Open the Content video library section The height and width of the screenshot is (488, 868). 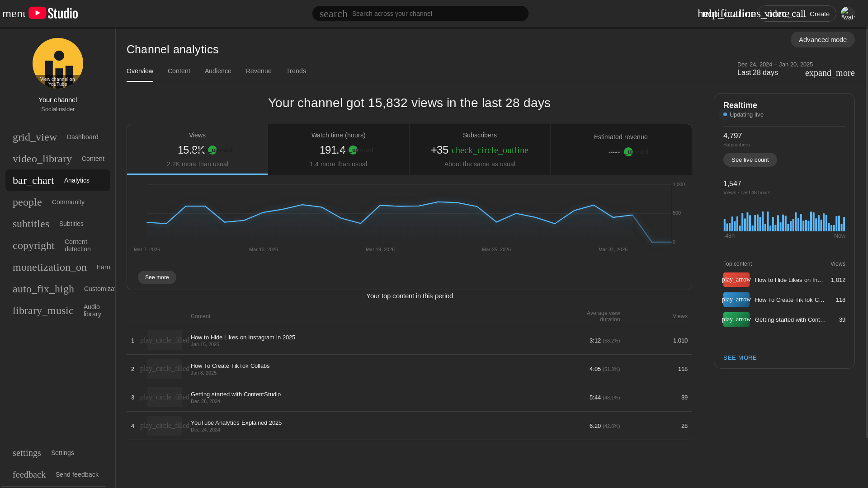[x=57, y=159]
